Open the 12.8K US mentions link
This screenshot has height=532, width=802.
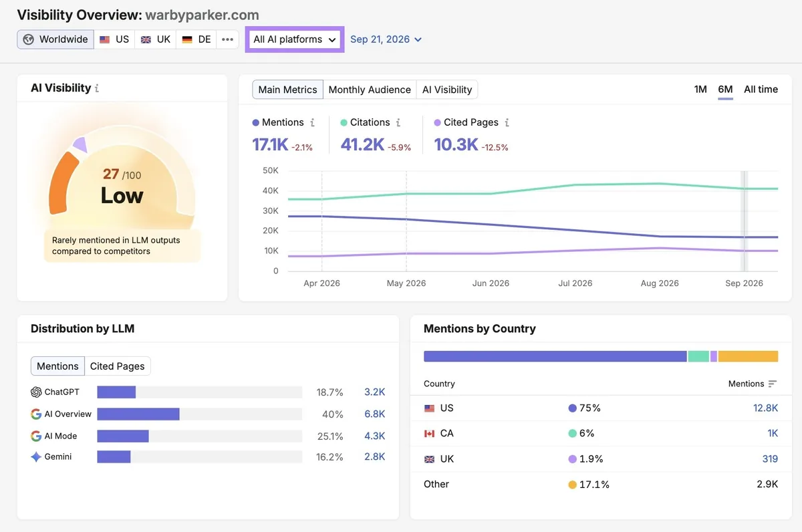(x=765, y=408)
